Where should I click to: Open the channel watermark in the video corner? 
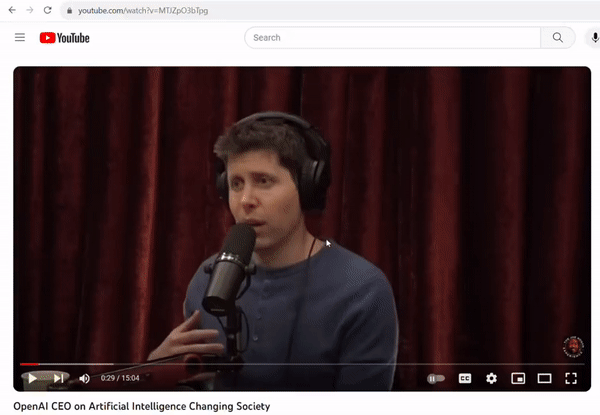(x=573, y=347)
